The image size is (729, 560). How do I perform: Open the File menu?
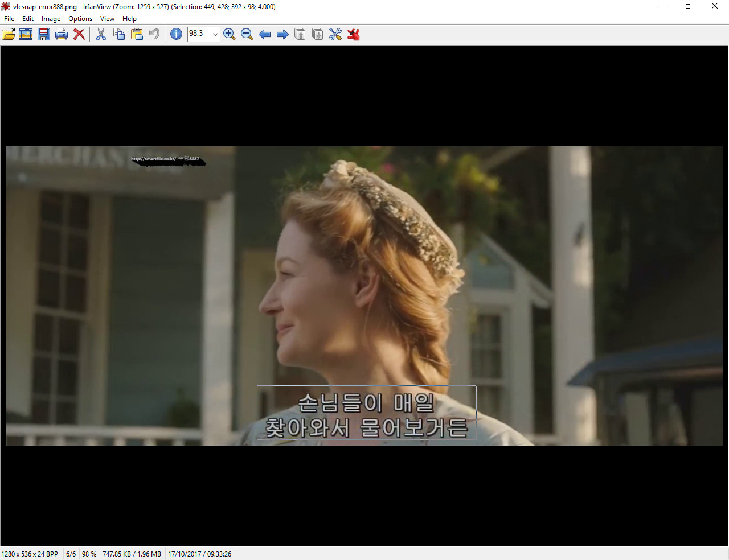pyautogui.click(x=9, y=19)
